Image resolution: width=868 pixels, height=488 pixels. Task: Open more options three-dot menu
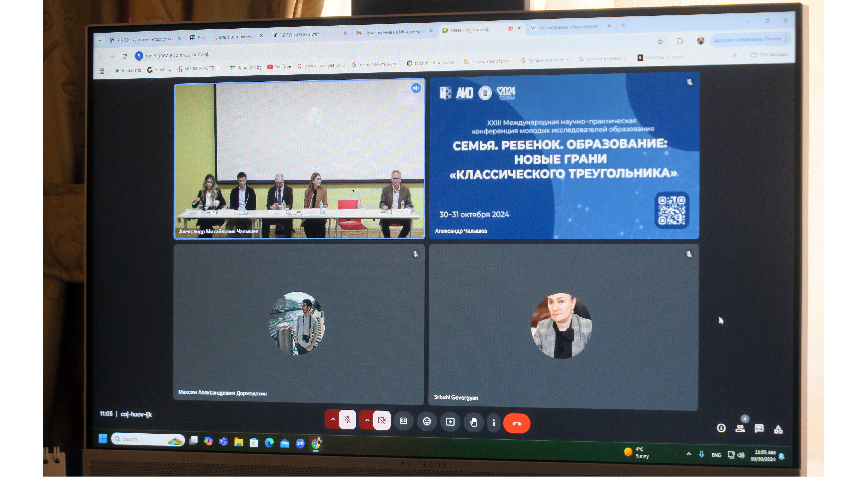[494, 423]
